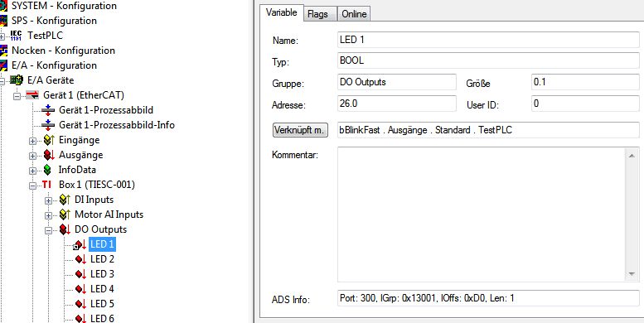Select the LED 2 tree item
Image resolution: width=644 pixels, height=323 pixels.
(x=102, y=259)
